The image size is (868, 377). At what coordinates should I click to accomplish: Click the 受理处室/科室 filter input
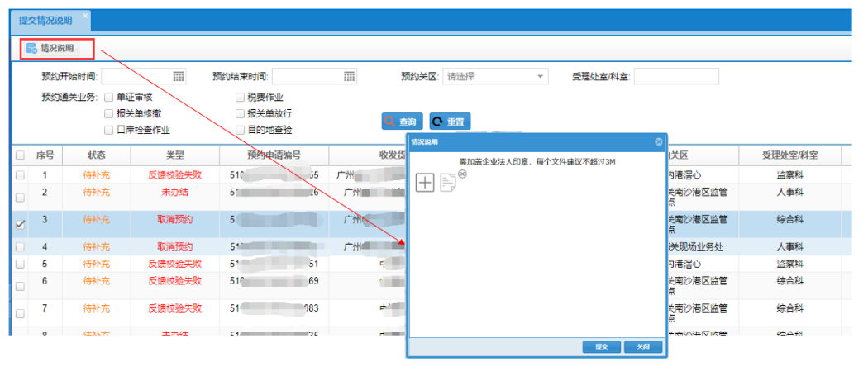pyautogui.click(x=676, y=76)
